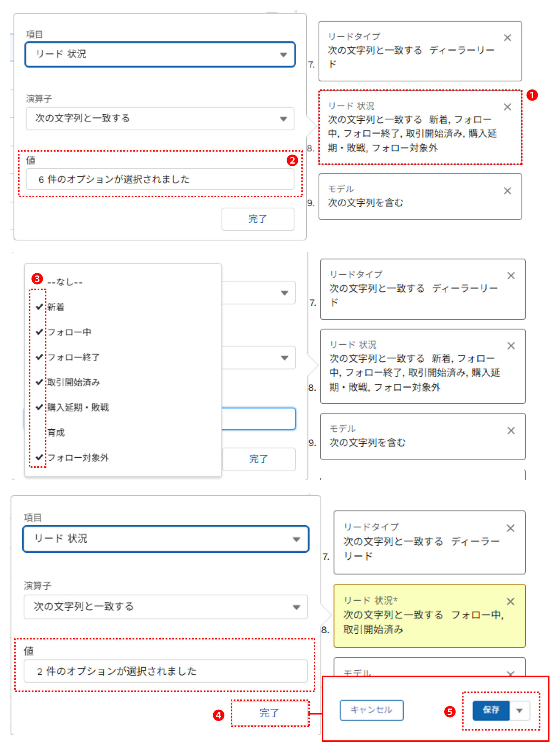Click the 6 件のオプションが選択されました value field
The height and width of the screenshot is (752, 560).
coord(160,179)
